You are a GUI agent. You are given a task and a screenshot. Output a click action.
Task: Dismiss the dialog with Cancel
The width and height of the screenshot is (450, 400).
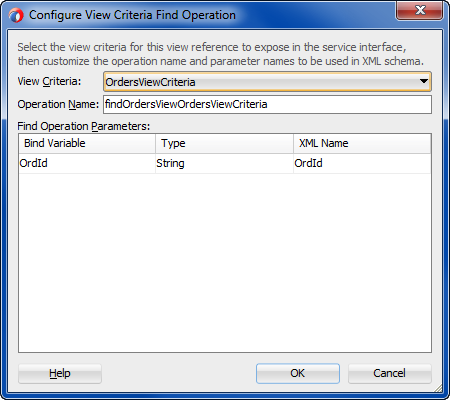point(390,373)
